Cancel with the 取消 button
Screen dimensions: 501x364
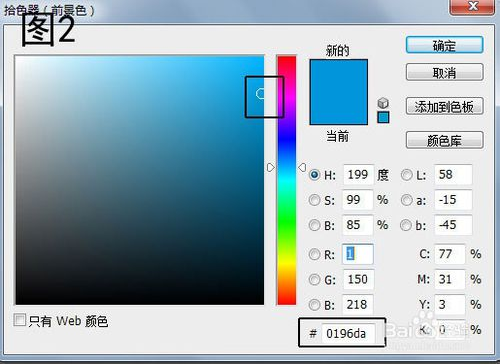[x=444, y=72]
